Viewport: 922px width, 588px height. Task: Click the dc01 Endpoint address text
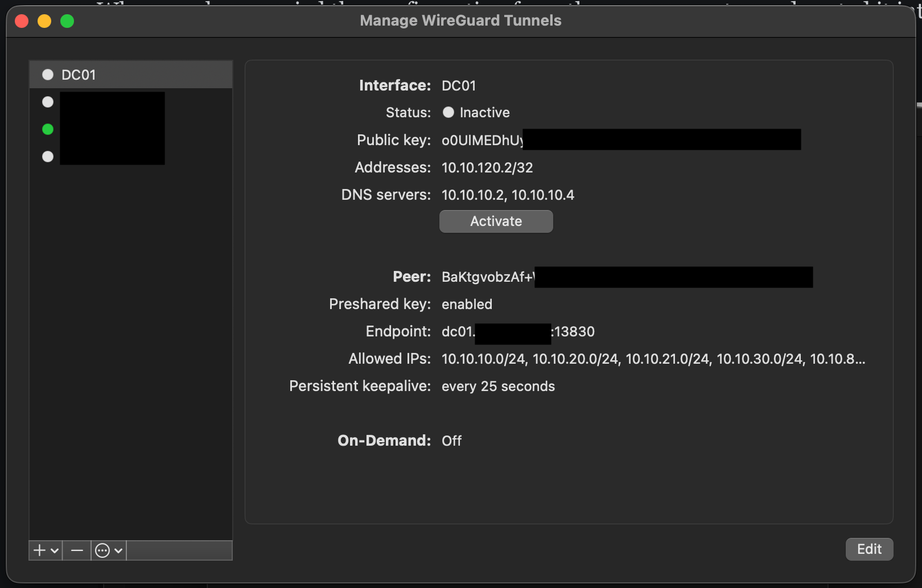[518, 331]
